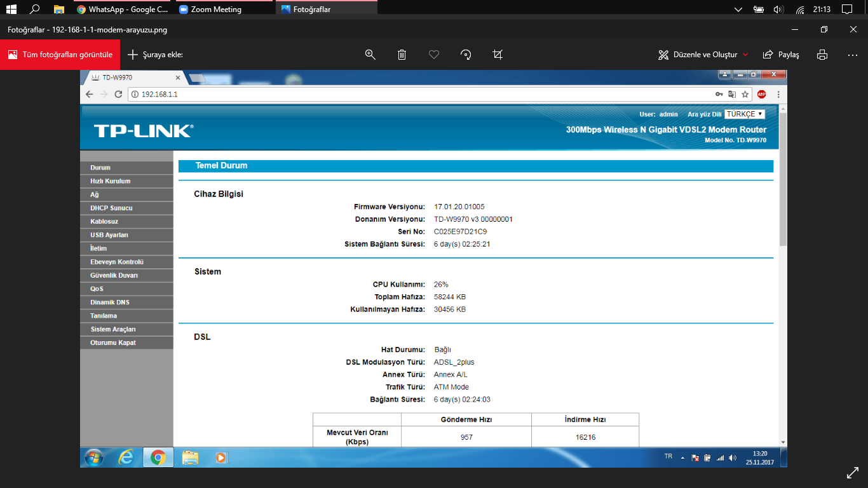The width and height of the screenshot is (868, 488).
Task: Click the Windows search magnifier icon
Action: tap(35, 10)
